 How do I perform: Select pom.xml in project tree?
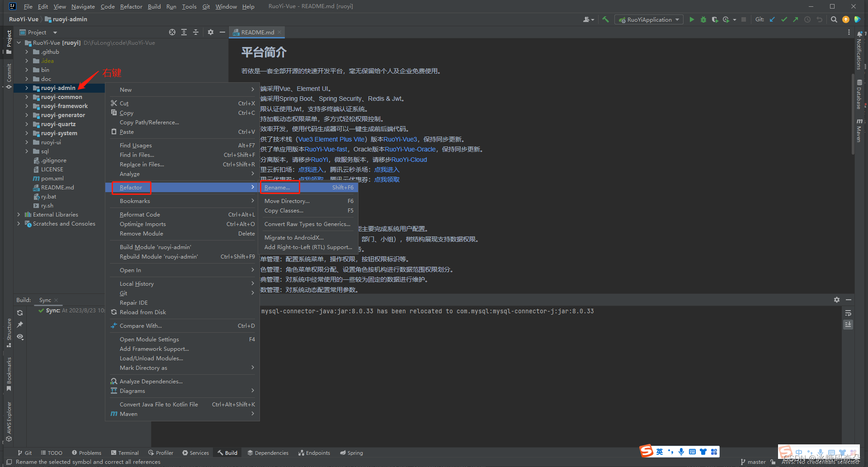48,178
